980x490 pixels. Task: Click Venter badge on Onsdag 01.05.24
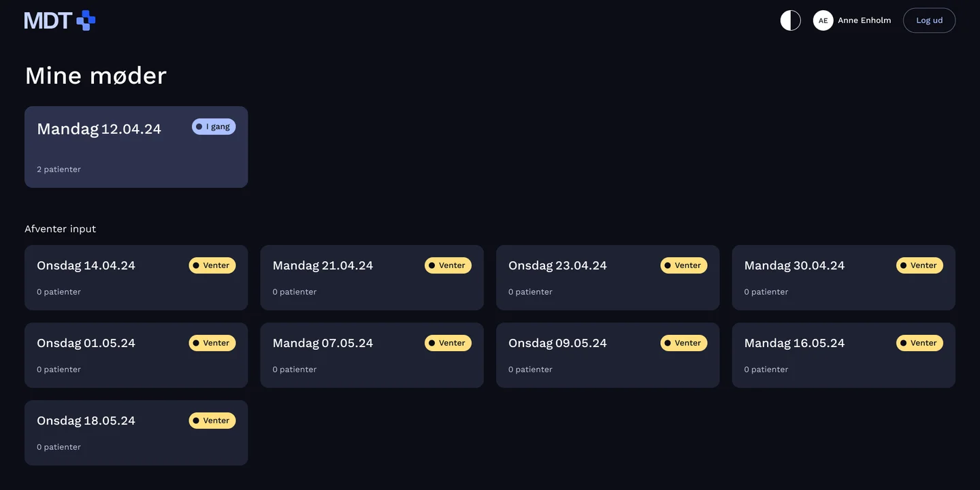pos(212,343)
